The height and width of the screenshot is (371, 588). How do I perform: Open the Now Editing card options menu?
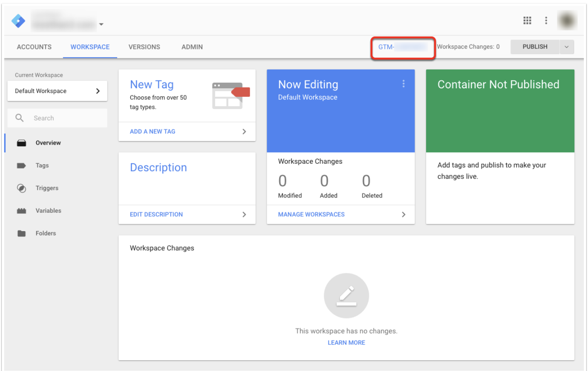(x=404, y=84)
